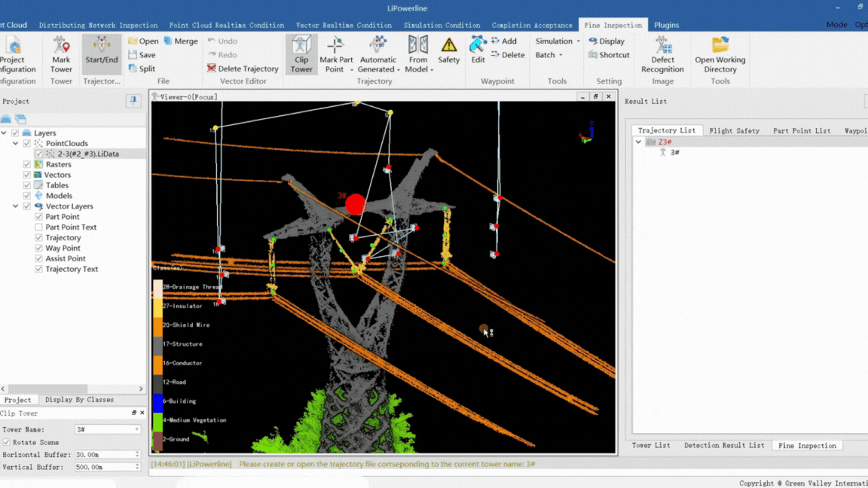Collapse the Layers tree node
This screenshot has width=868, height=488.
coord(4,133)
